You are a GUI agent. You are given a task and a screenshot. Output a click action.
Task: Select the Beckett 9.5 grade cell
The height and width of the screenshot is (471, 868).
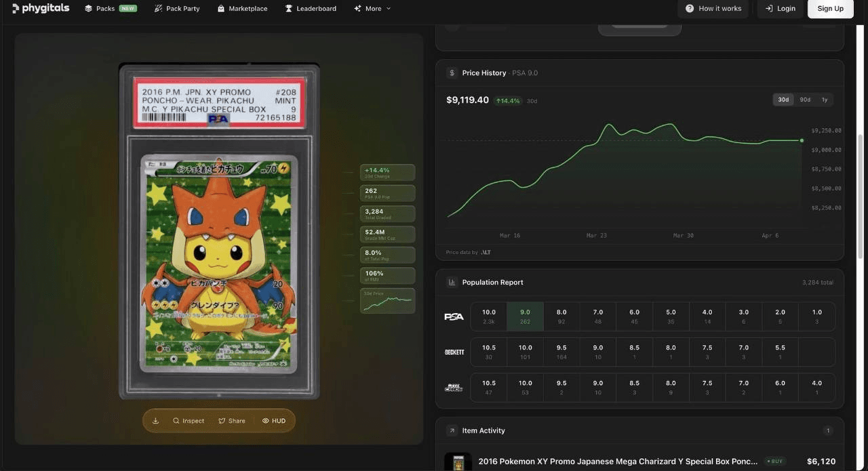click(561, 352)
